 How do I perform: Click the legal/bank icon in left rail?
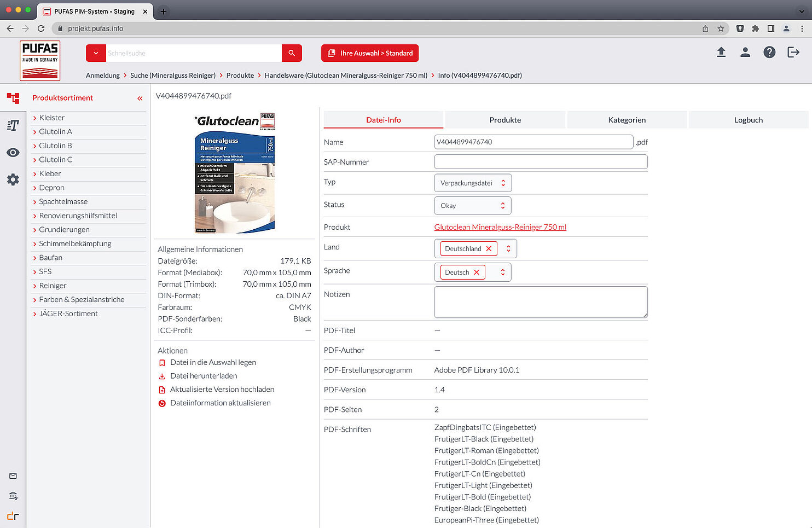point(13,496)
